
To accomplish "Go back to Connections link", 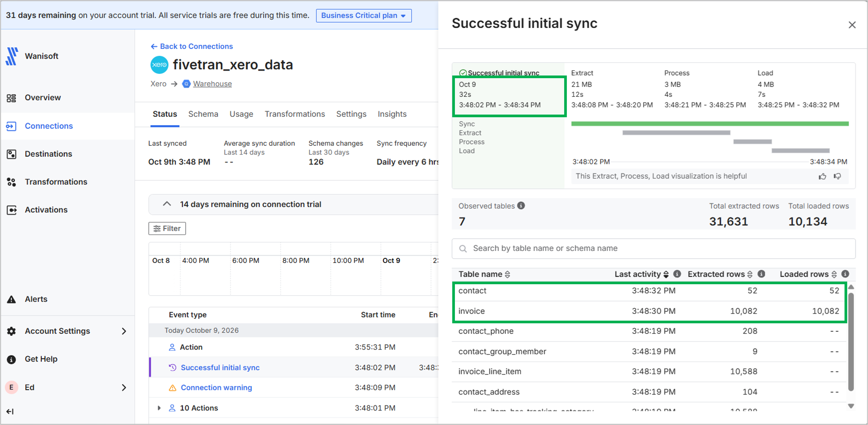I will point(191,46).
